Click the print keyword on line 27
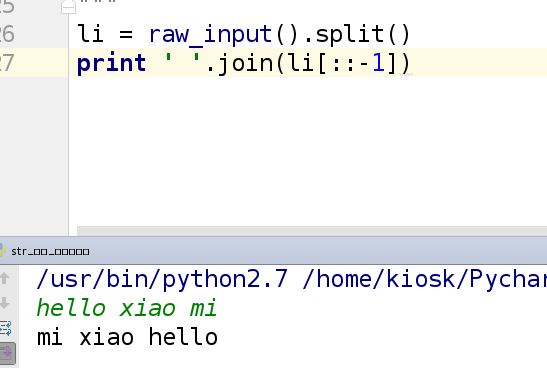Image resolution: width=547 pixels, height=368 pixels. [111, 63]
